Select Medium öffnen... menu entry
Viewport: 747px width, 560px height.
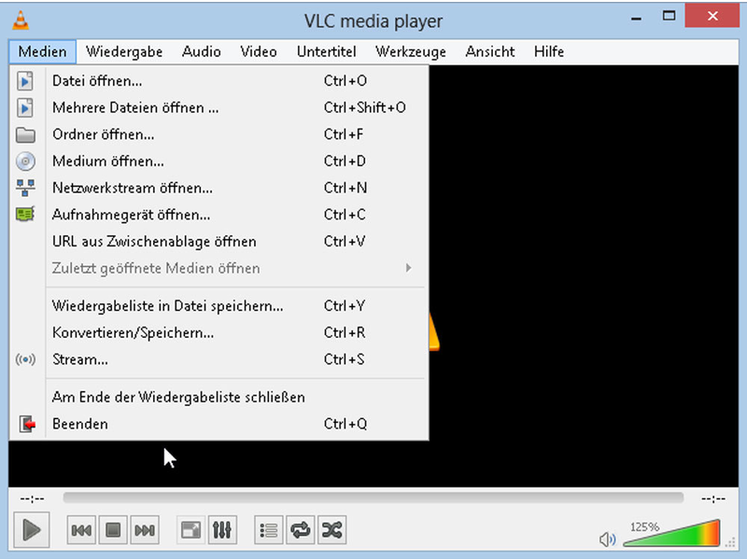click(x=218, y=161)
